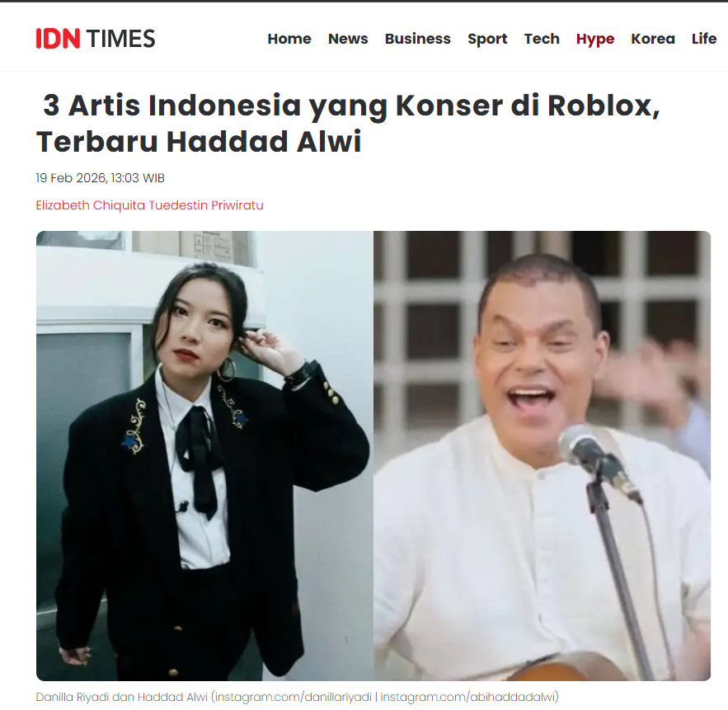
Task: Open the Tech section
Action: [x=542, y=39]
